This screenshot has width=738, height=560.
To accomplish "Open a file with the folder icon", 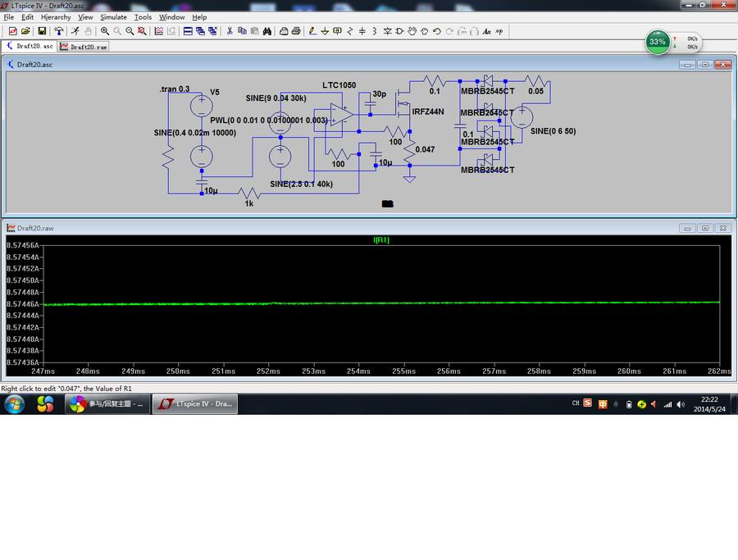I will tap(25, 31).
